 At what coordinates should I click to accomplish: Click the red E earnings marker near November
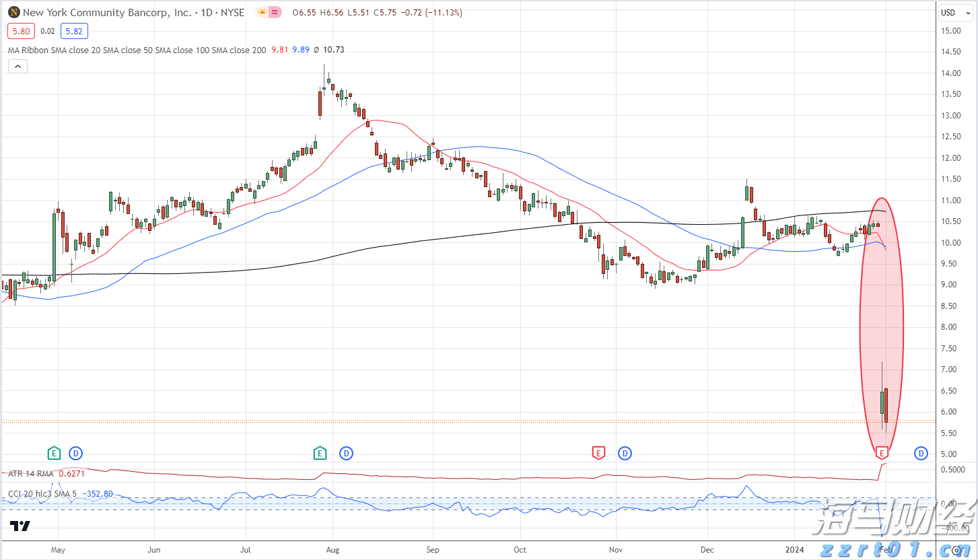(598, 454)
